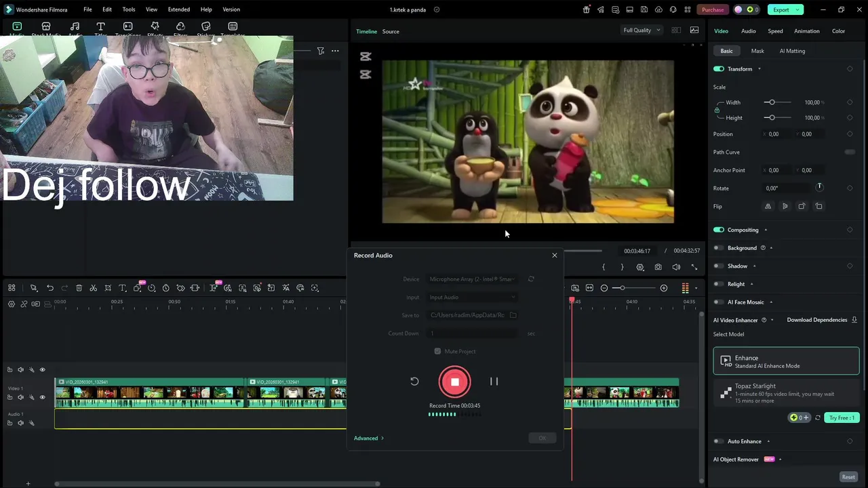Screen dimensions: 868x488
Task: Open the audio meter display
Action: point(685,288)
